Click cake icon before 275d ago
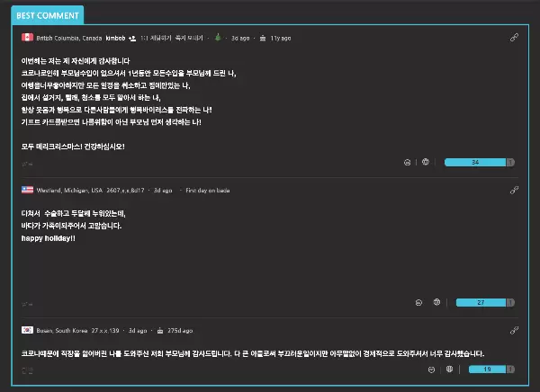 pos(160,330)
